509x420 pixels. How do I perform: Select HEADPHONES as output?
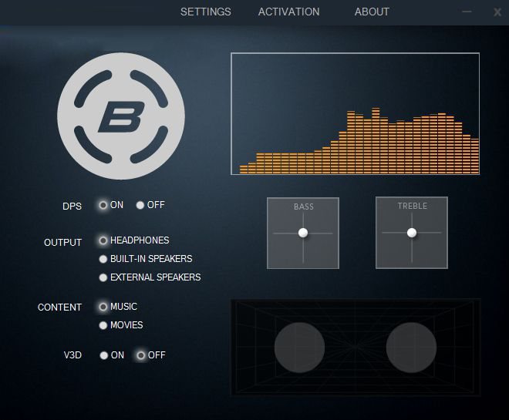(x=103, y=240)
